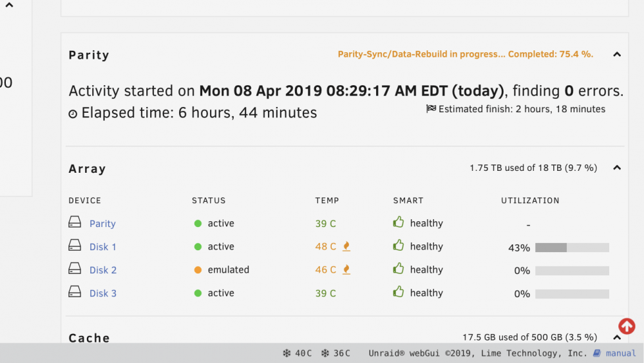Viewport: 644px width, 363px height.
Task: Click Disk 2 hot temperature flame icon
Action: 346,270
